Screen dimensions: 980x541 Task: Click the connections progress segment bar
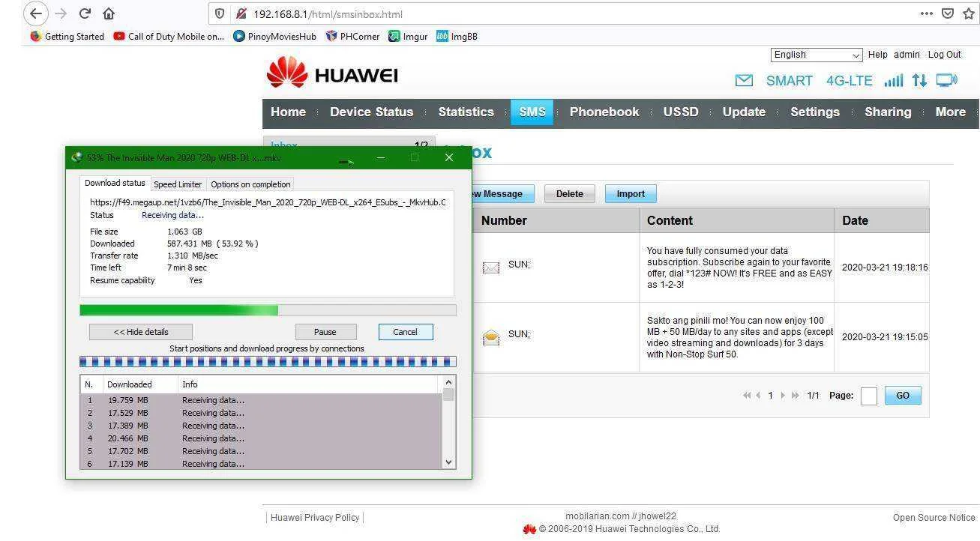pos(268,362)
